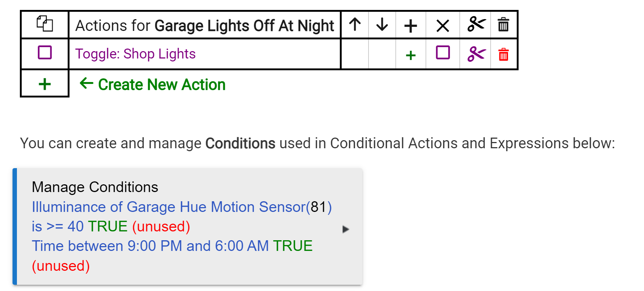
Task: Click the black scissors cut icon in the header
Action: (476, 24)
